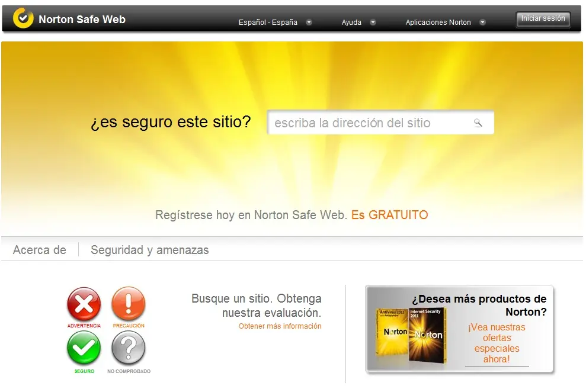Click the Iniciar sesión button
The height and width of the screenshot is (392, 586).
tap(543, 19)
